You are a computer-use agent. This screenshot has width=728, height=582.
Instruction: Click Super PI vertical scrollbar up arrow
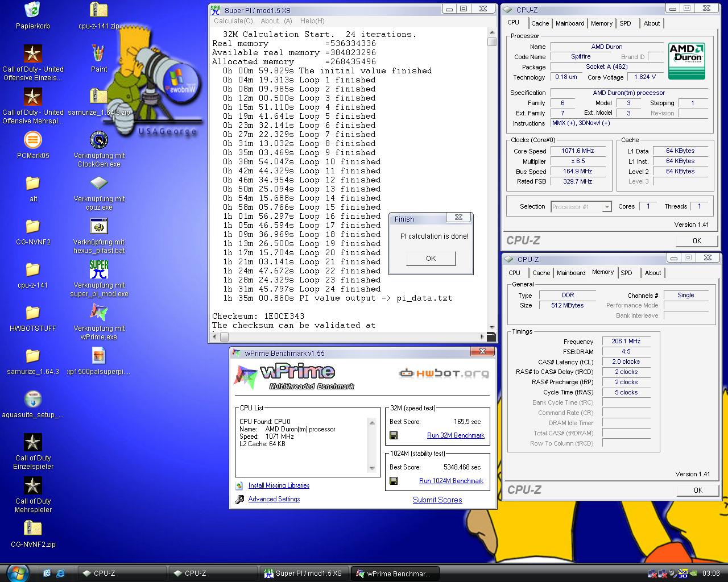[491, 32]
